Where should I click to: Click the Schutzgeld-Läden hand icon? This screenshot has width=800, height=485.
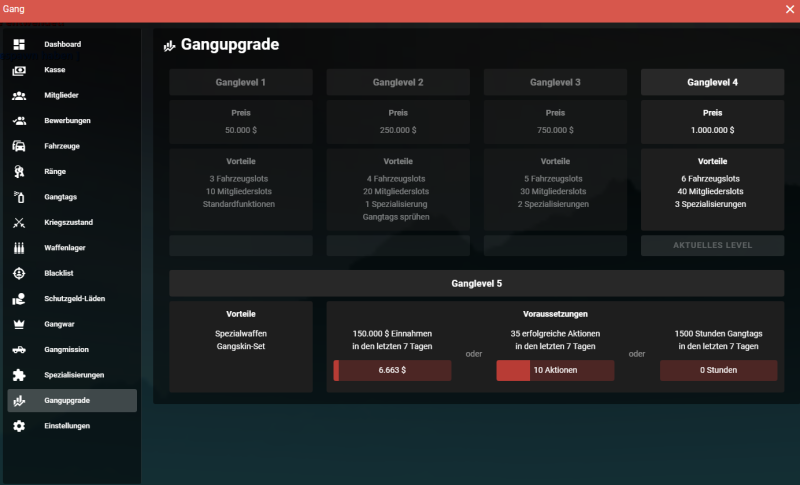pyautogui.click(x=19, y=299)
